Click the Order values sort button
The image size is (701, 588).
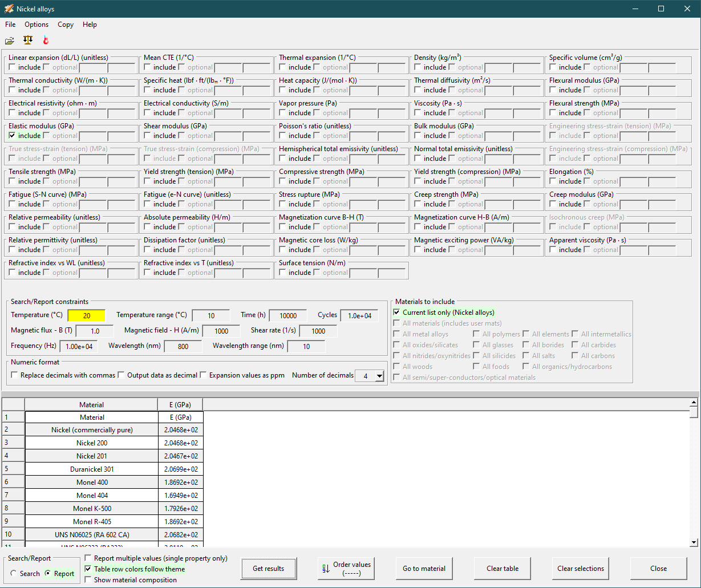346,569
